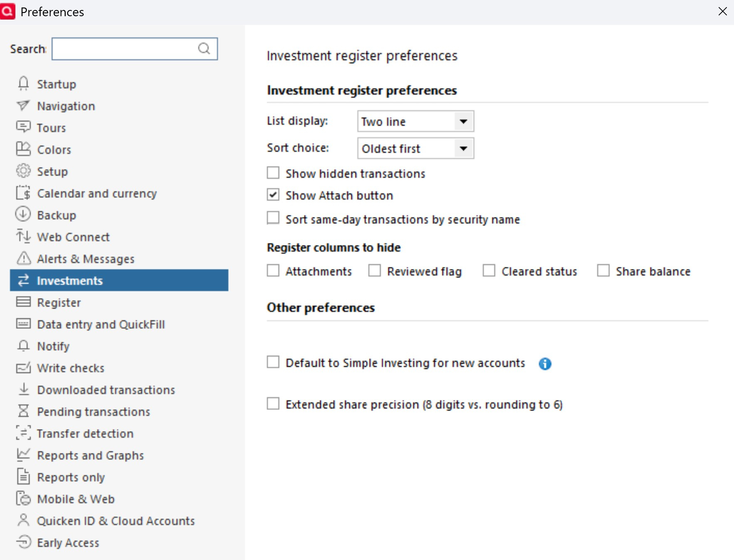Go to Data entry and QuickFill
The height and width of the screenshot is (560, 734).
[x=101, y=324]
